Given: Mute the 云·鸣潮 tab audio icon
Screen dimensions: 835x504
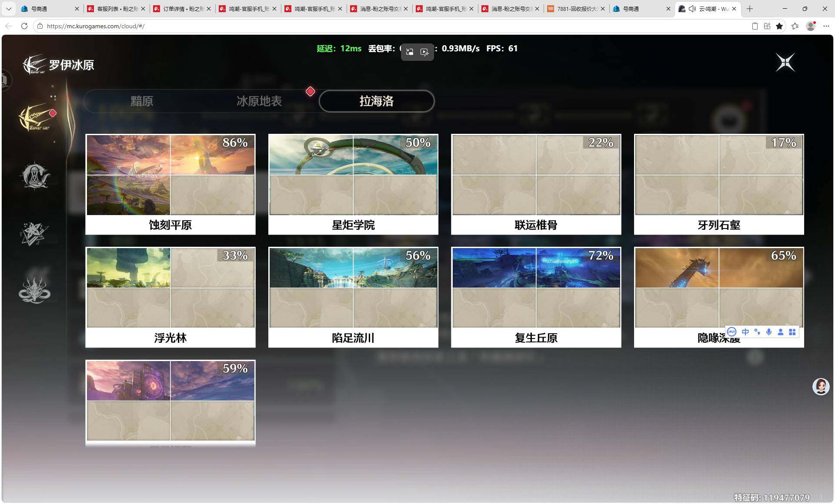Looking at the screenshot, I should (692, 9).
